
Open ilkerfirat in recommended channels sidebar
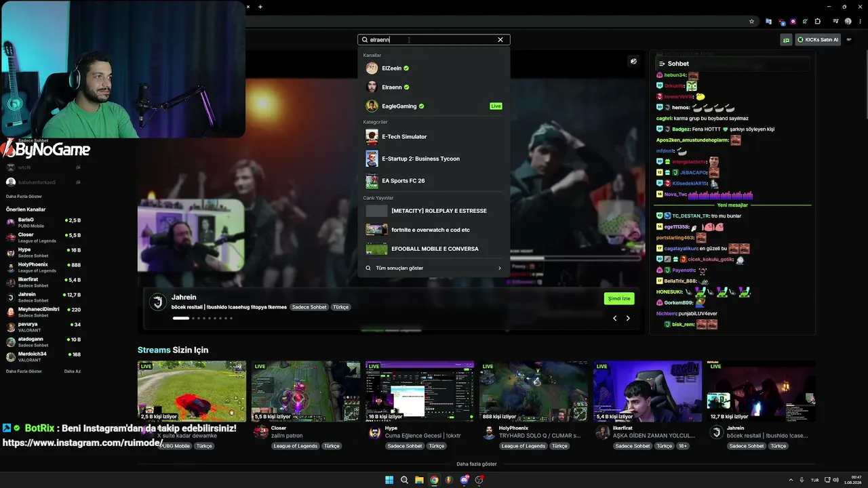[x=43, y=282]
